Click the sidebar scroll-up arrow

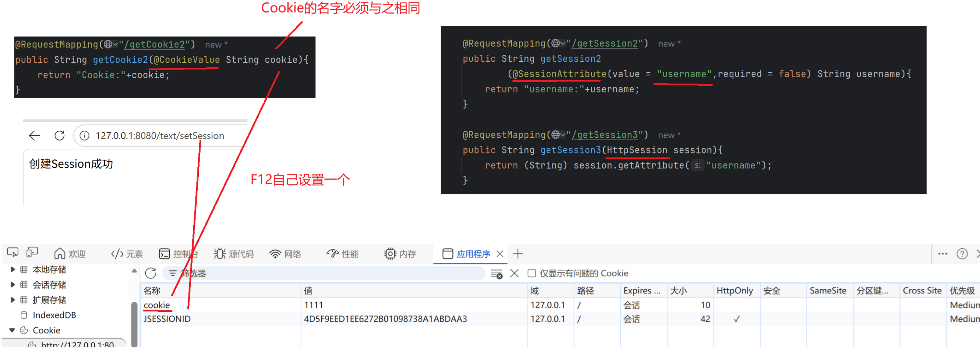(x=134, y=271)
